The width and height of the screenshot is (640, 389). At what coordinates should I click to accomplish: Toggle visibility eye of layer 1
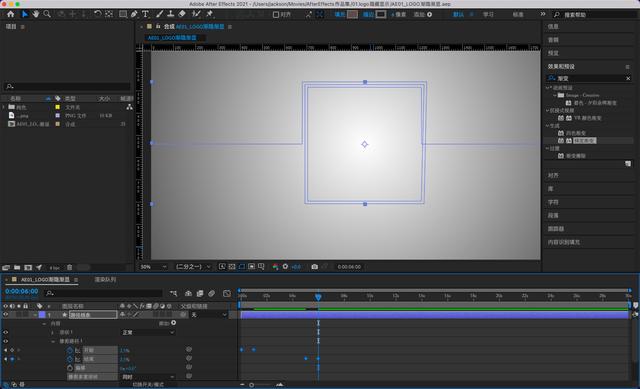[6, 315]
